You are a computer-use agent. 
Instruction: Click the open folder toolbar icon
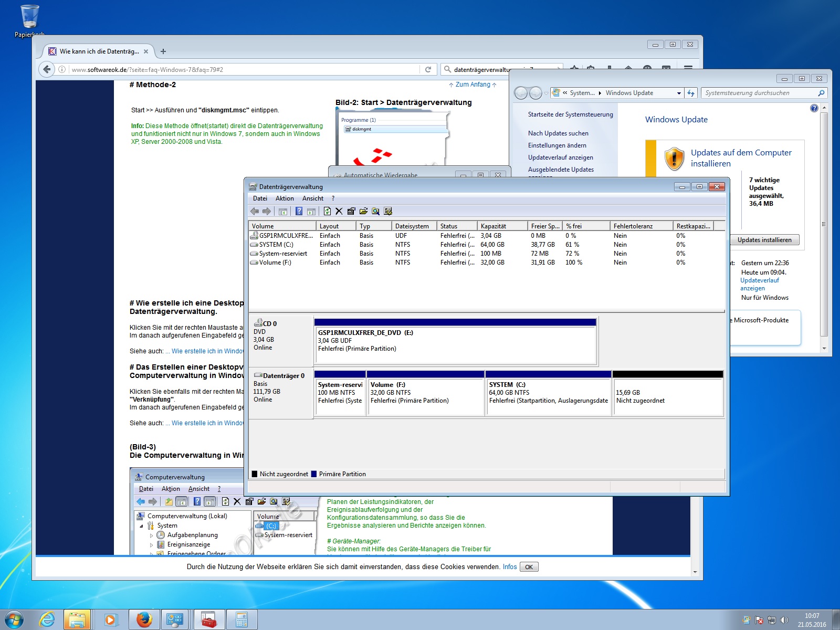point(363,211)
